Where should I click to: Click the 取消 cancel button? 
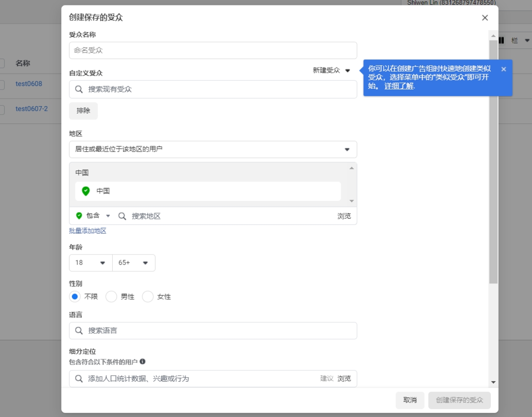410,400
